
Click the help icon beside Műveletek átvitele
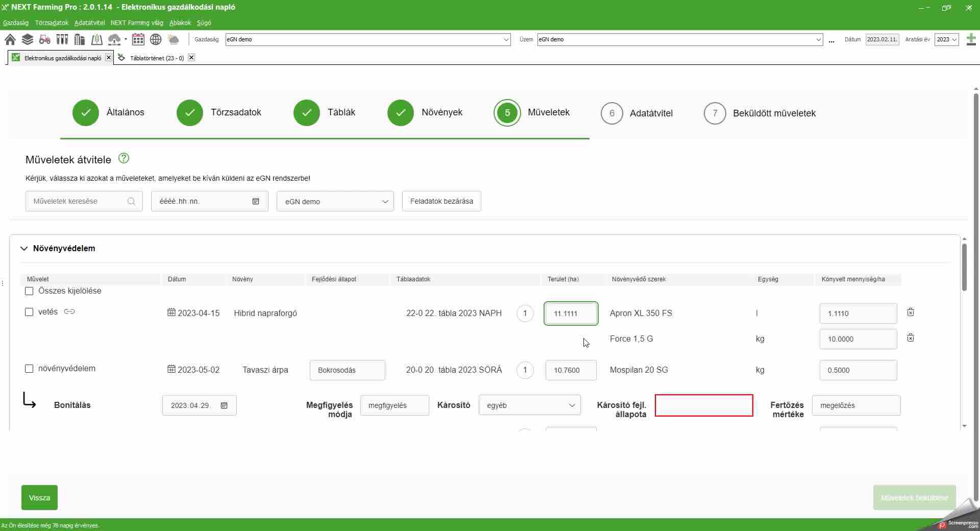click(124, 158)
